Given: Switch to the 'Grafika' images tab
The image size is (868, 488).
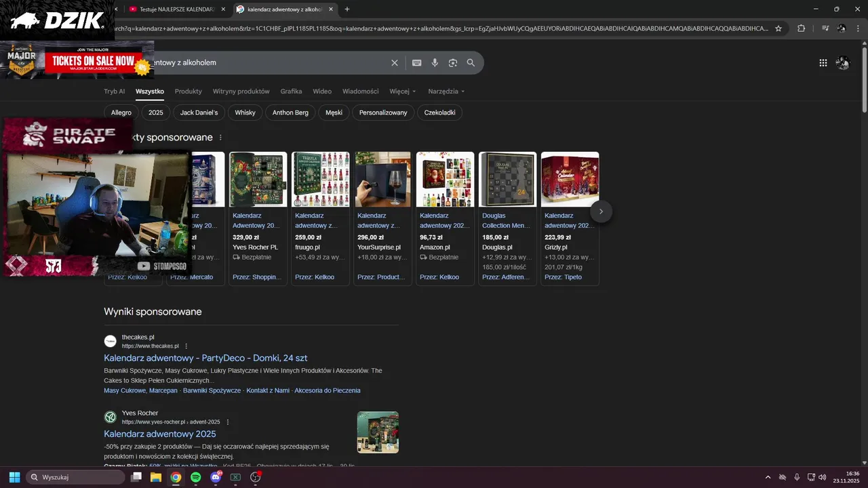Looking at the screenshot, I should tap(291, 91).
